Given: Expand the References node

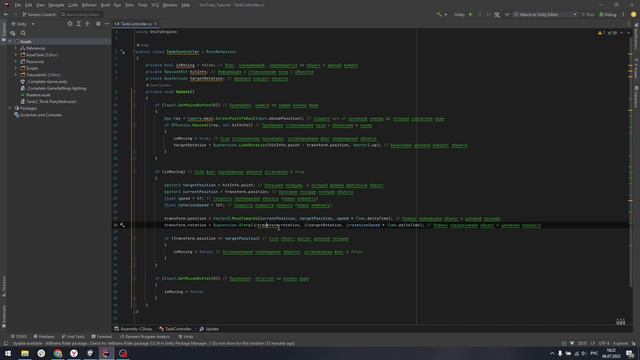Looking at the screenshot, I should [x=16, y=48].
